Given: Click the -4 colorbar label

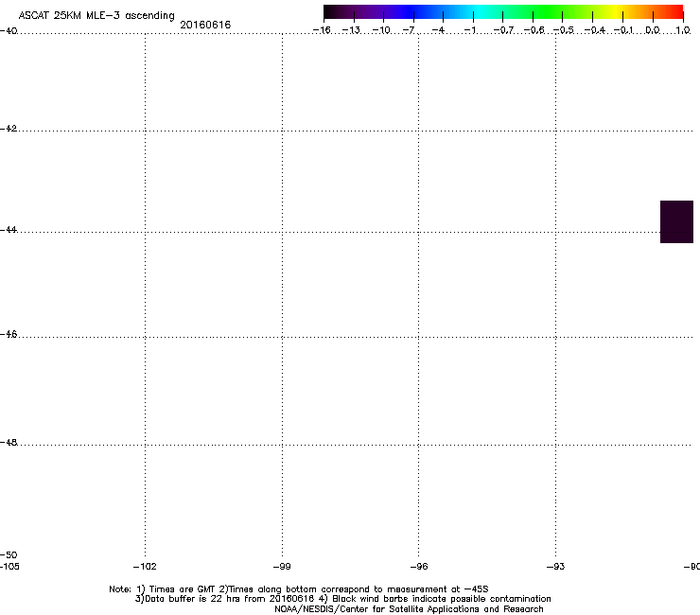Looking at the screenshot, I should 438,30.
